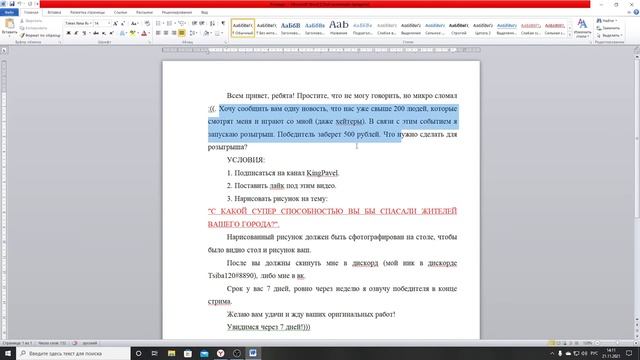Click the Undo arrow in quick access toolbar

pyautogui.click(x=19, y=4)
